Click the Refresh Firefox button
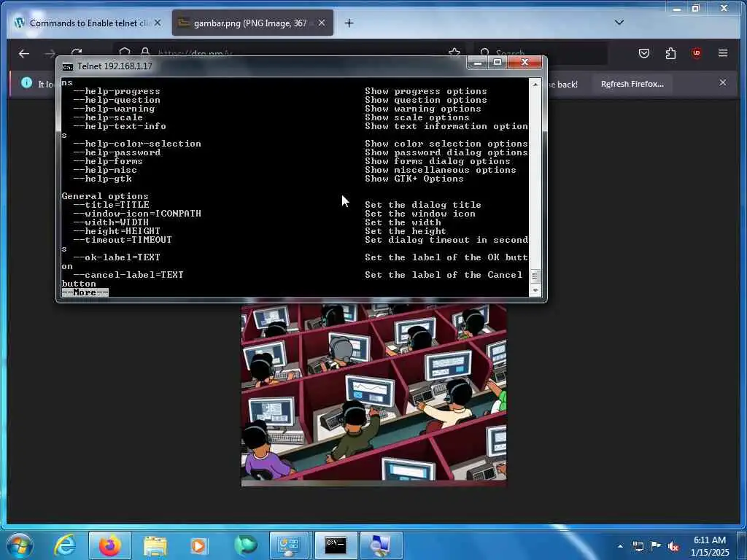Image resolution: width=747 pixels, height=560 pixels. (632, 84)
